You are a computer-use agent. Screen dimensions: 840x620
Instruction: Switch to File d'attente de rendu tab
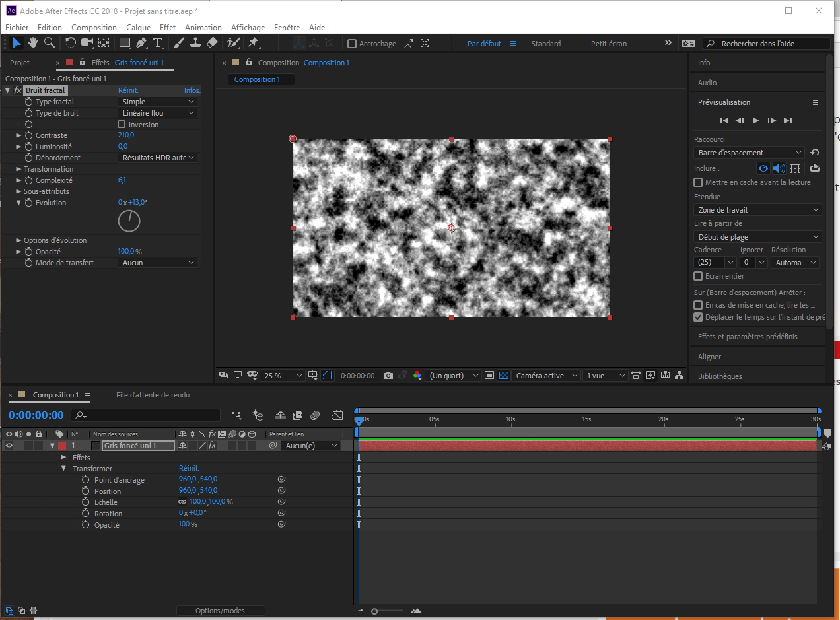(153, 395)
